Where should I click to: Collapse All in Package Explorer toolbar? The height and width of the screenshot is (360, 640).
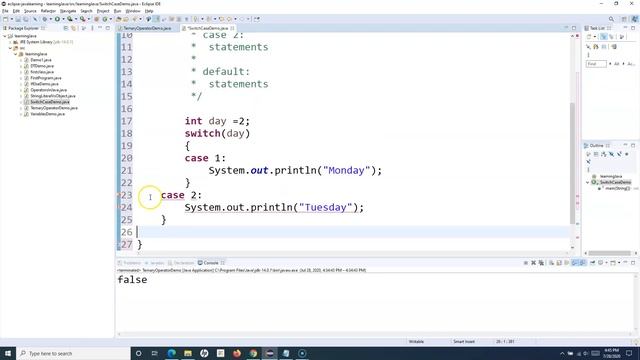click(66, 28)
